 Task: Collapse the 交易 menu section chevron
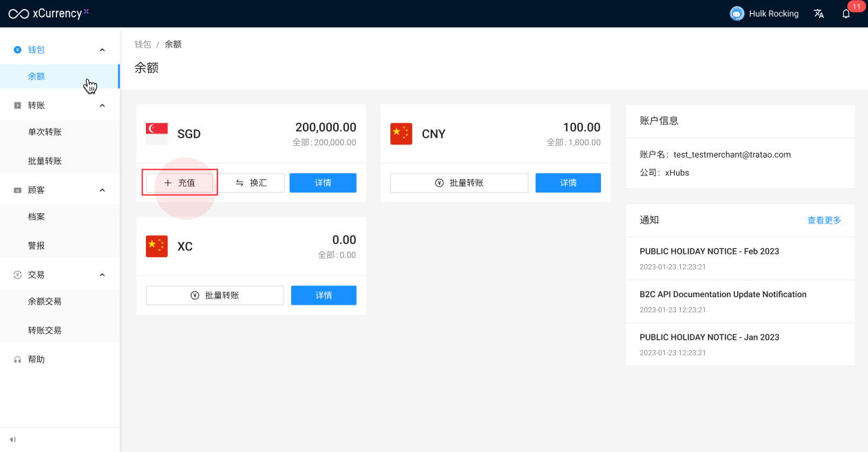click(x=103, y=275)
